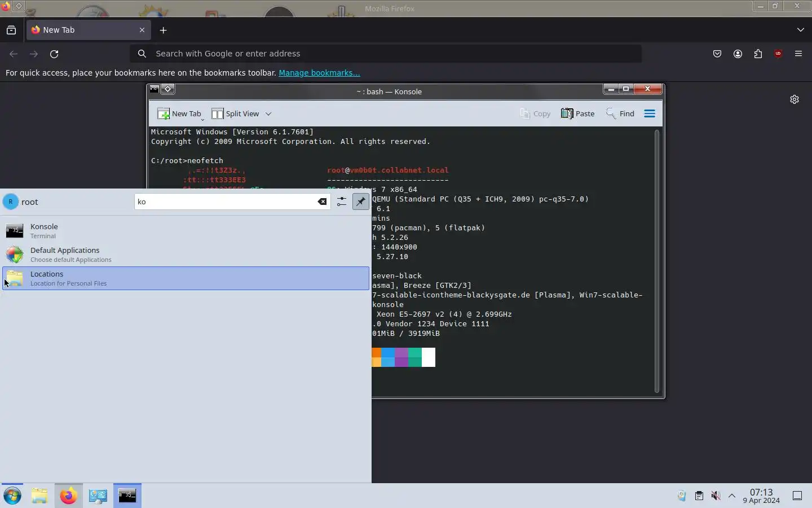Open Firefox extensions puzzle icon
The height and width of the screenshot is (508, 812).
(x=758, y=54)
